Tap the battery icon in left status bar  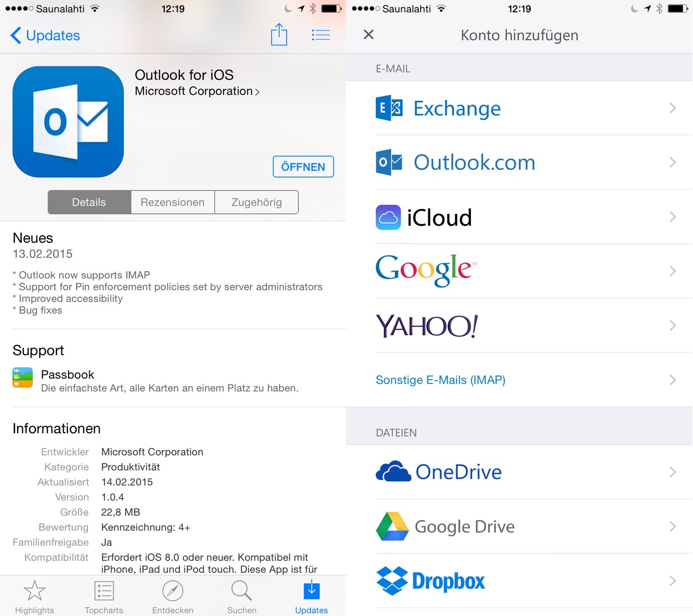coord(332,8)
